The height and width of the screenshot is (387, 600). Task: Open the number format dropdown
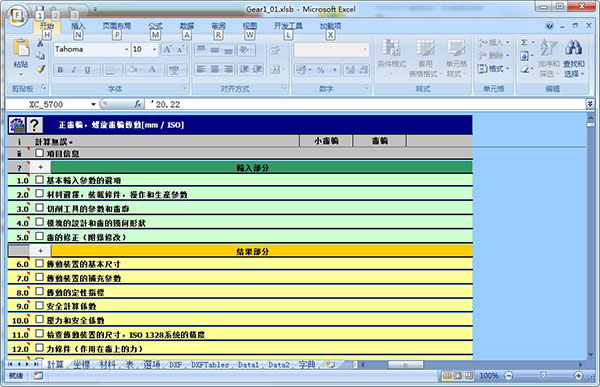tap(365, 49)
